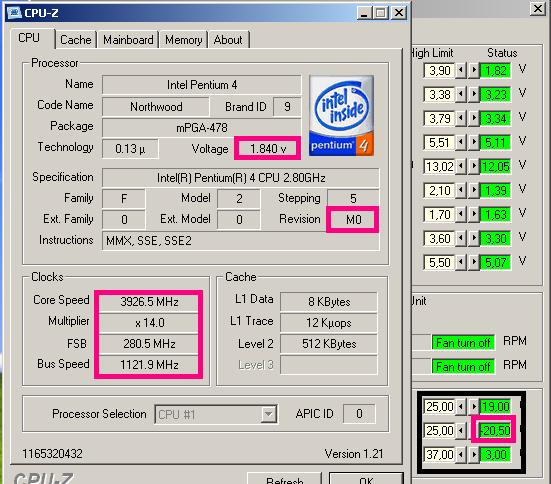Viewport: 551px width, 484px height.
Task: Click the Version 1.21 label
Action: point(354,454)
